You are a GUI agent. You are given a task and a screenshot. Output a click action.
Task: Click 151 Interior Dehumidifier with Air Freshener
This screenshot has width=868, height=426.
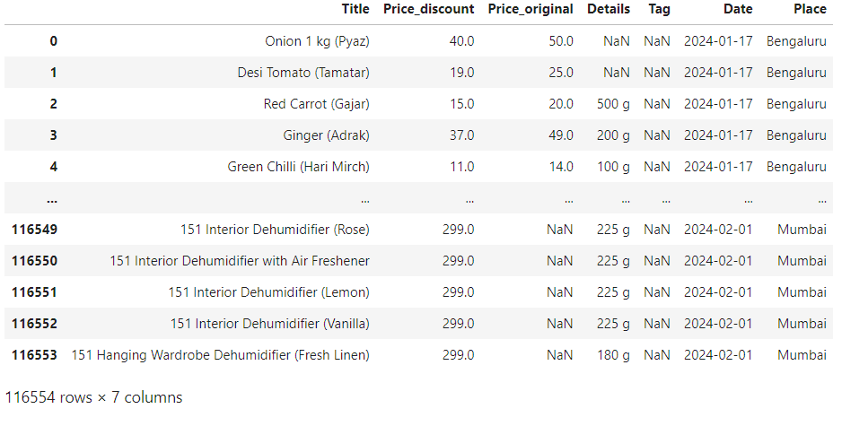pyautogui.click(x=240, y=261)
